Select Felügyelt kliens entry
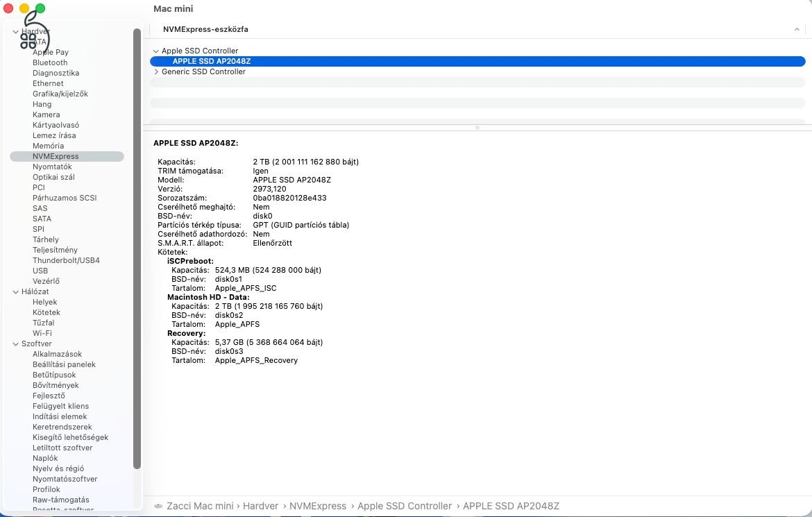The image size is (812, 517). point(60,406)
